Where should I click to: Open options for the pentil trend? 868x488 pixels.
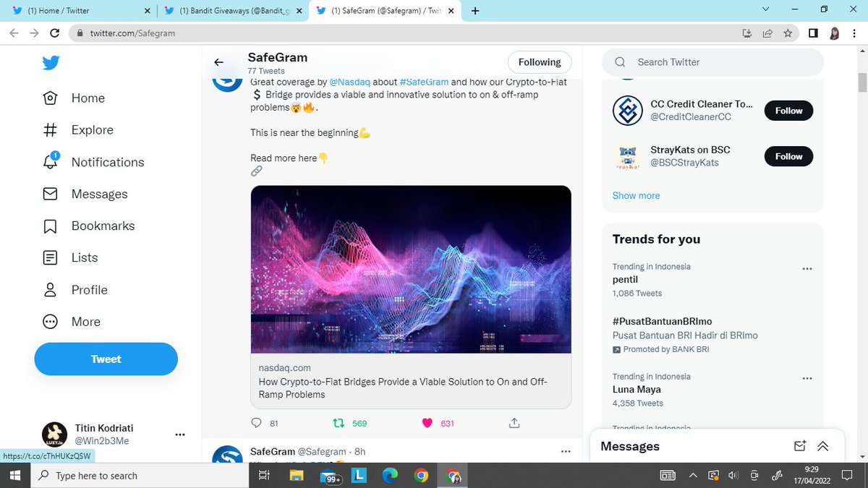click(x=807, y=269)
